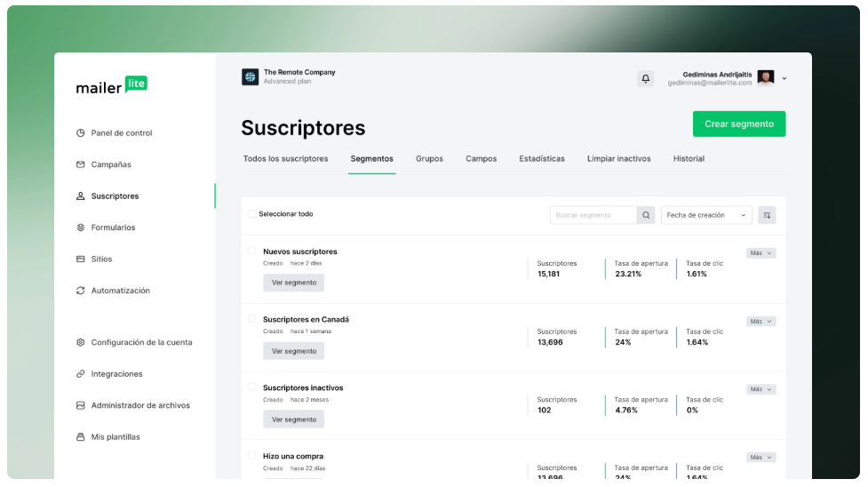Open the Fecha de creación dropdown
The height and width of the screenshot is (487, 868).
point(706,215)
